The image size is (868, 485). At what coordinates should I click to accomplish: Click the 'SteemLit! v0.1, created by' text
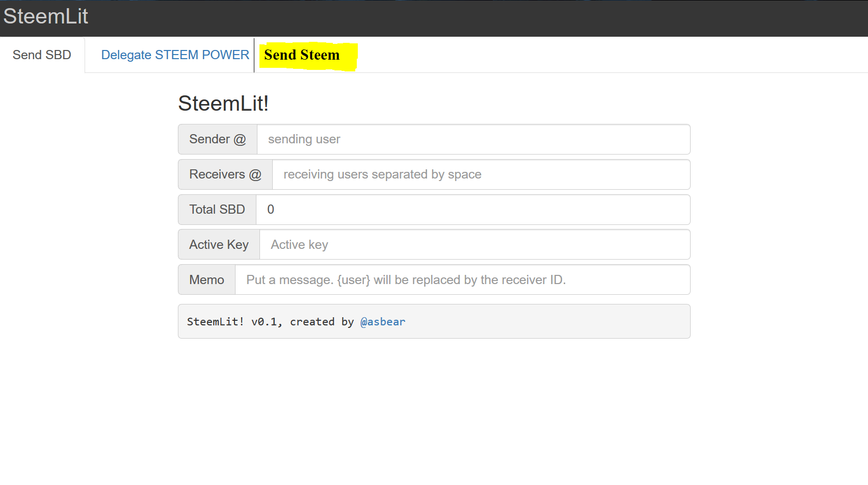(x=270, y=322)
